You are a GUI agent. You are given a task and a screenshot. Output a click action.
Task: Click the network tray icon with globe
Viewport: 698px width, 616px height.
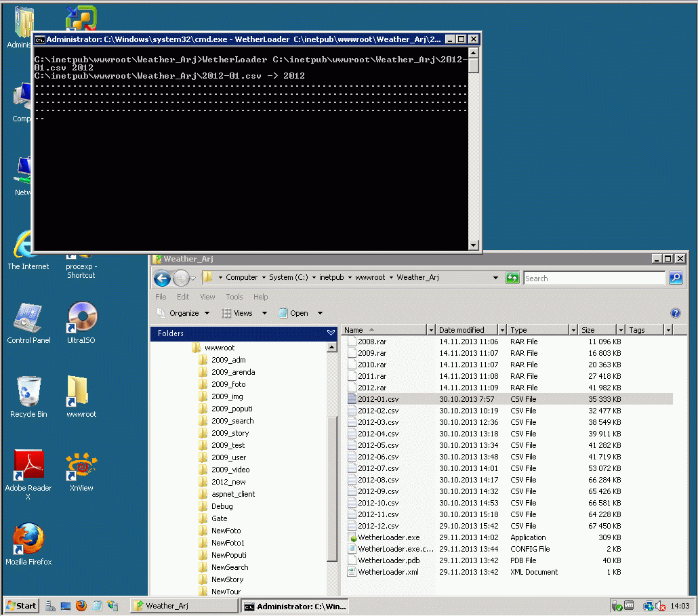coord(648,607)
